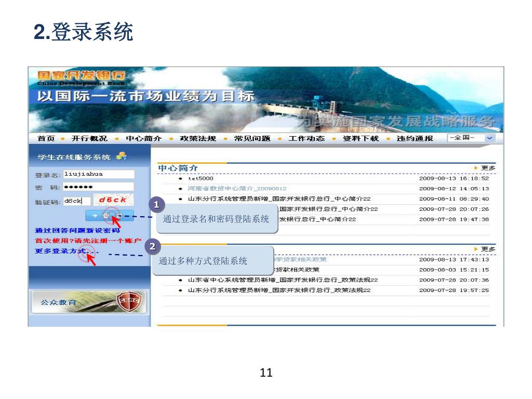This screenshot has height=399, width=532.
Task: Open 山东省中心系统管理员新增_国家开发银行总行_政策法规22 article
Action: [x=283, y=280]
